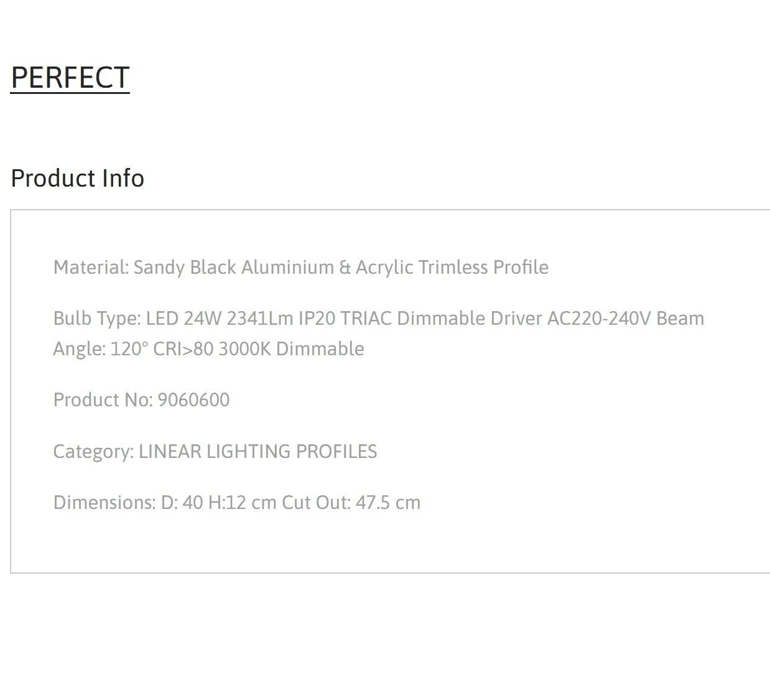Select the Bulb Type specification text
The width and height of the screenshot is (770, 700).
(x=379, y=334)
